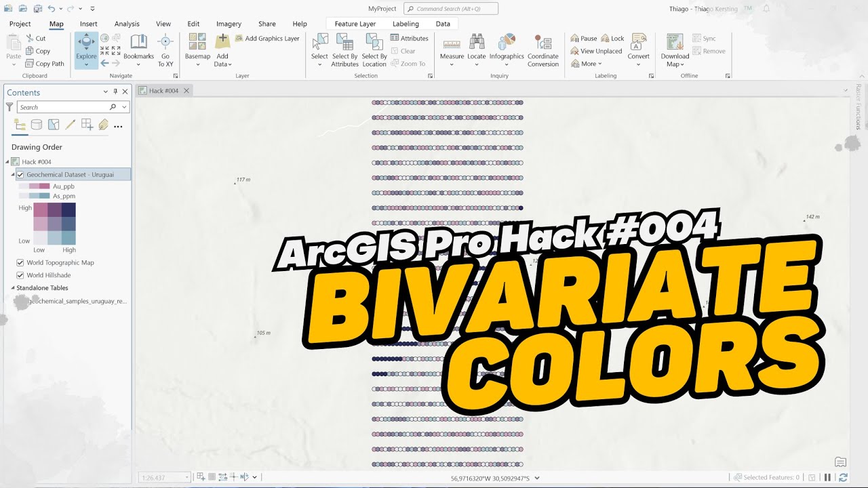Viewport: 868px width, 488px height.
Task: Toggle View Unplaced labels
Action: pos(596,51)
